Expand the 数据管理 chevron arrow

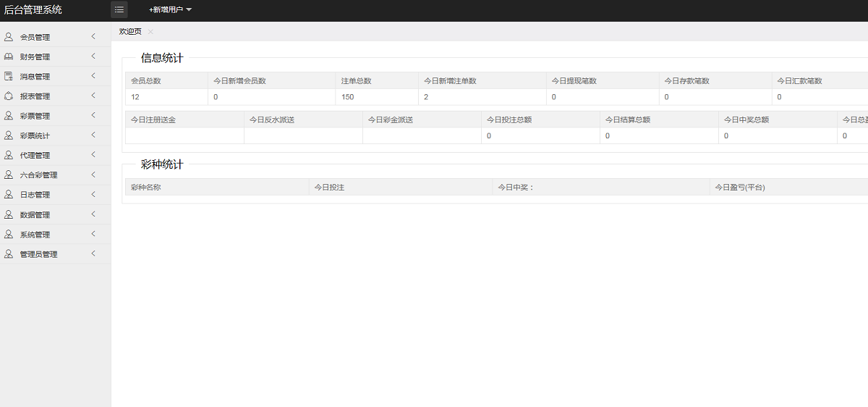[x=93, y=214]
